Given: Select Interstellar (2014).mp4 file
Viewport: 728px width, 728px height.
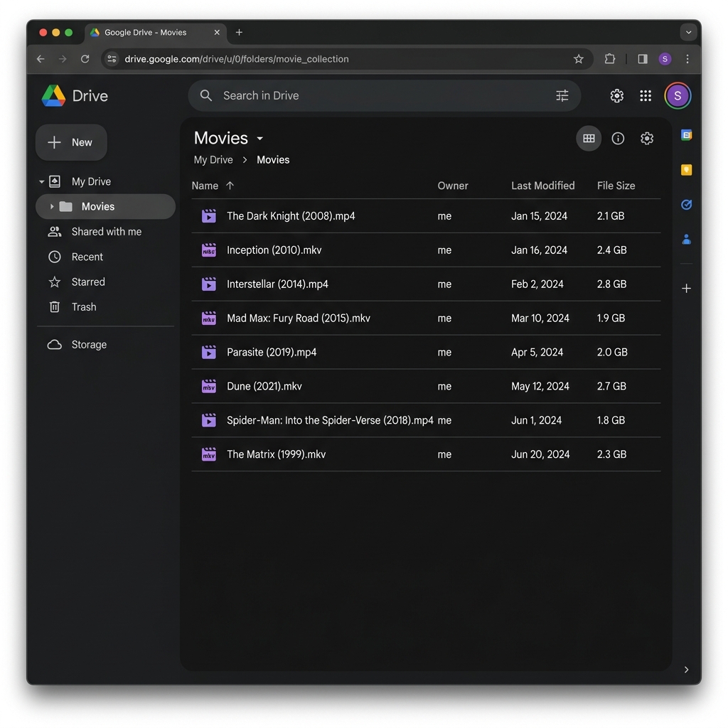Looking at the screenshot, I should (x=426, y=284).
